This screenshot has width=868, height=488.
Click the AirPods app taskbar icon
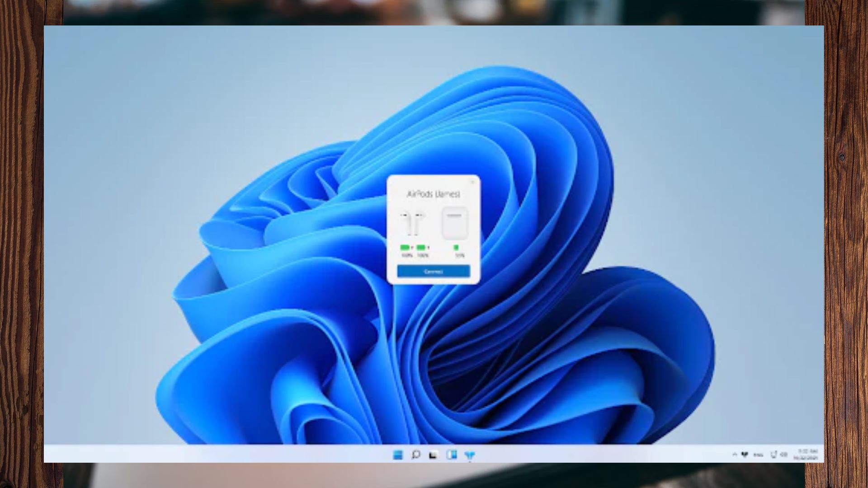469,455
